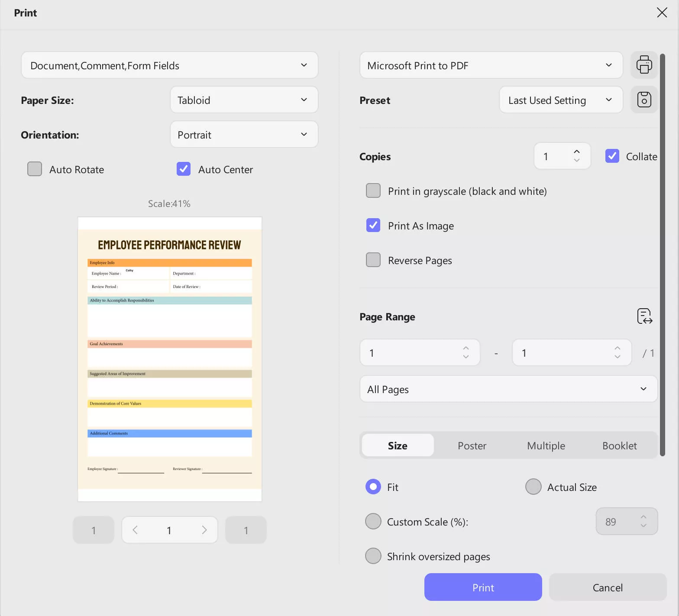Uncheck Auto Center
The image size is (679, 616).
click(x=184, y=169)
